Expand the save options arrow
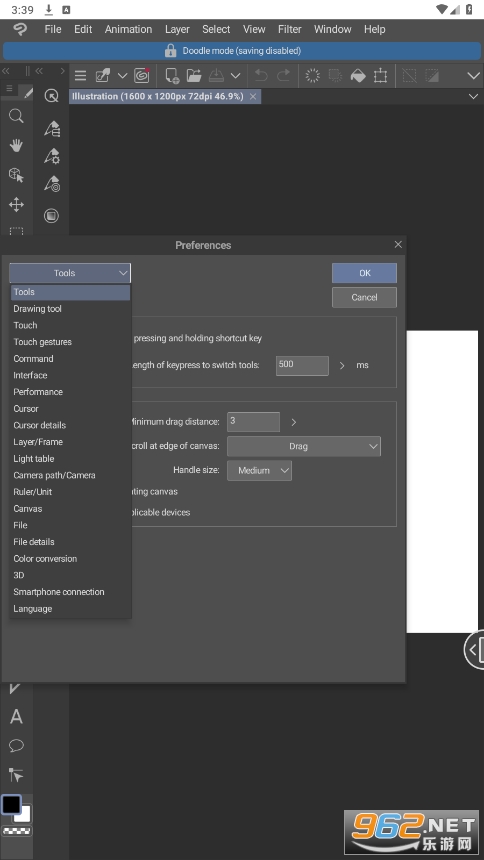 click(235, 76)
